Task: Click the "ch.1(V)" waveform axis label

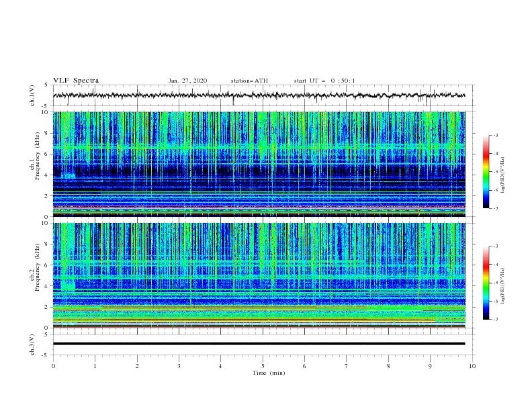Action: (32, 95)
